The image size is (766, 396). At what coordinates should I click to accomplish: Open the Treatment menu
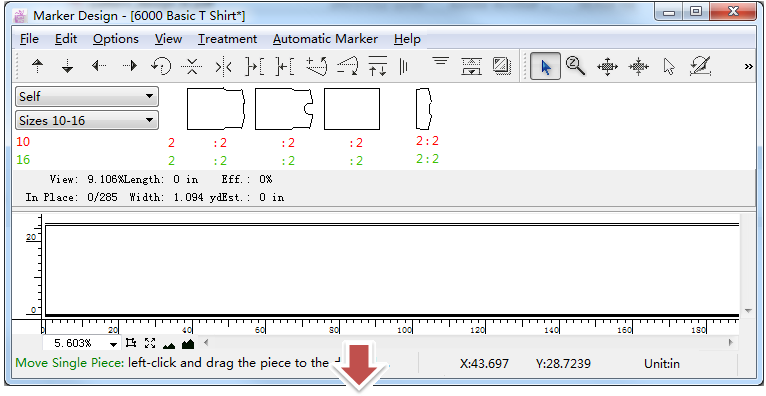tap(227, 39)
